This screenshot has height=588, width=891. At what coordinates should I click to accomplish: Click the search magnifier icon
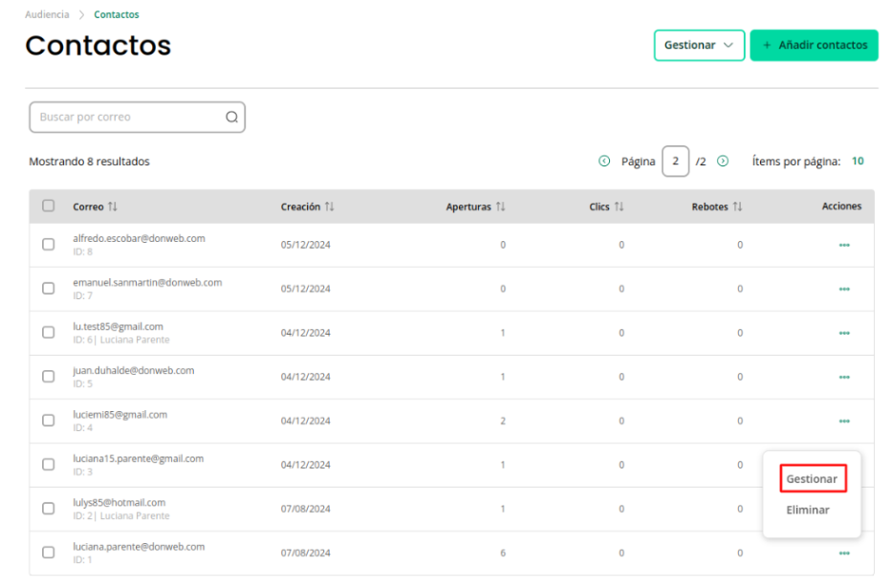click(232, 117)
